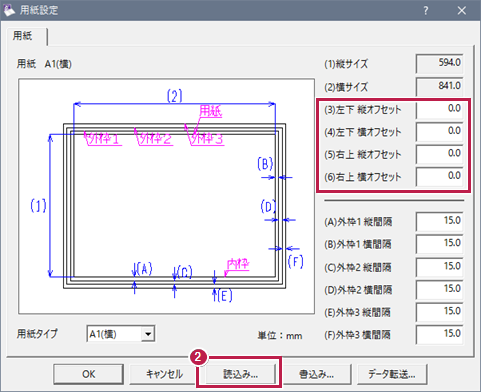Screen dimensions: 481x392
Task: Click the (A)外枠1 縦間隔 input field
Action: click(x=439, y=222)
